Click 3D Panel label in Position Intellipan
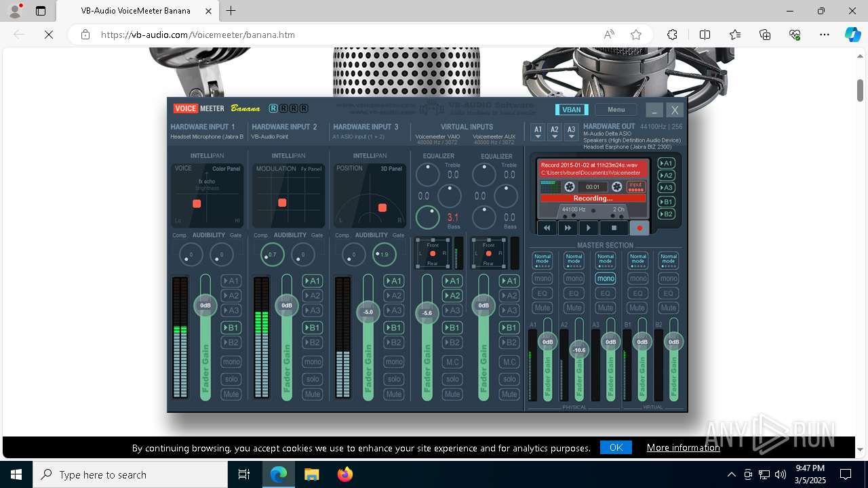 (x=391, y=169)
